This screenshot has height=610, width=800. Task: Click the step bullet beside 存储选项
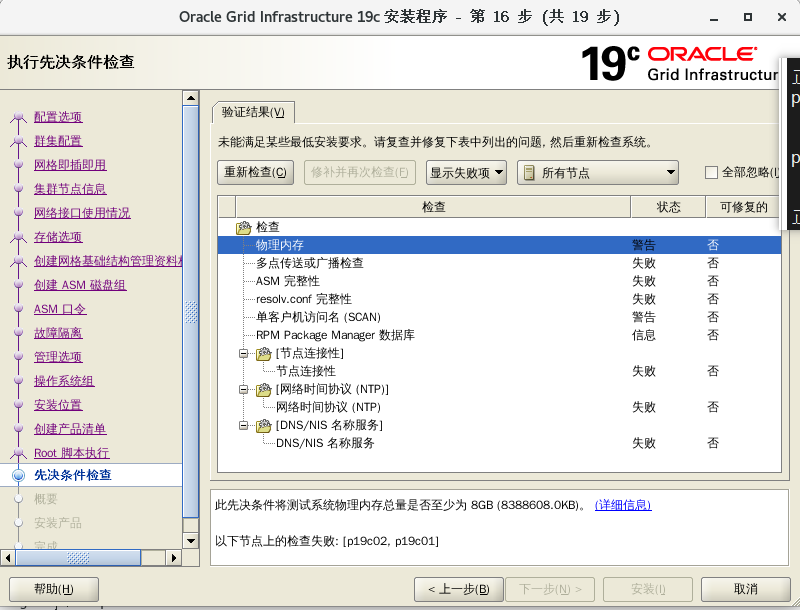coord(18,237)
